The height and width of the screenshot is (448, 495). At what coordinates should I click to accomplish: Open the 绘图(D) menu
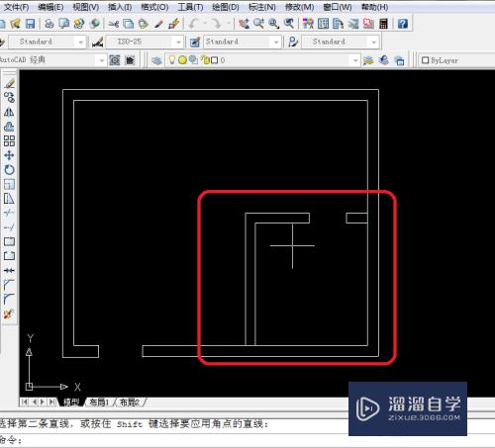[x=226, y=7]
